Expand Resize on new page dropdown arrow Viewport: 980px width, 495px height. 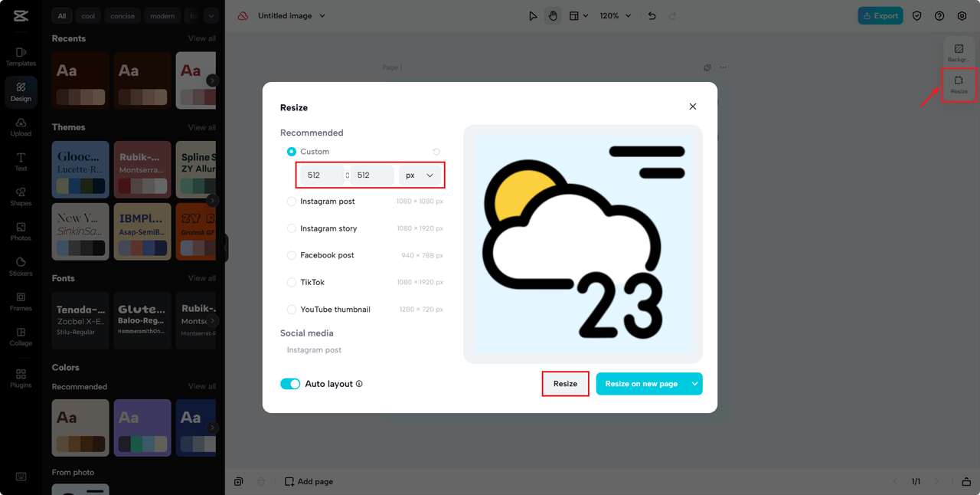click(694, 384)
